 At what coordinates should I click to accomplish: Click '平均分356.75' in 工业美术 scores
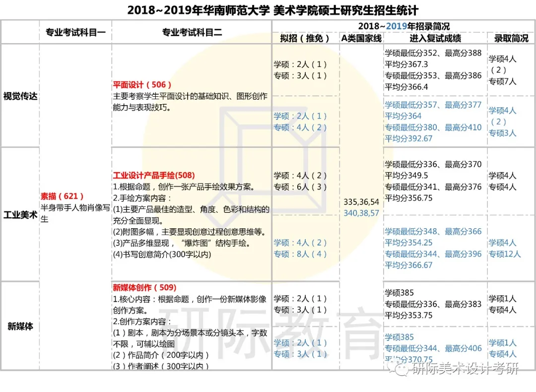(x=408, y=198)
